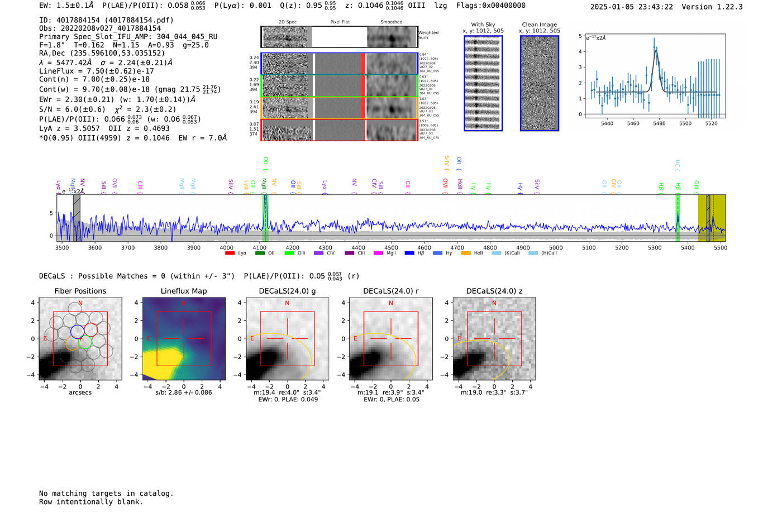The width and height of the screenshot is (782, 532).
Task: Open the DECaLS(24.0) r cutout
Action: (x=390, y=339)
